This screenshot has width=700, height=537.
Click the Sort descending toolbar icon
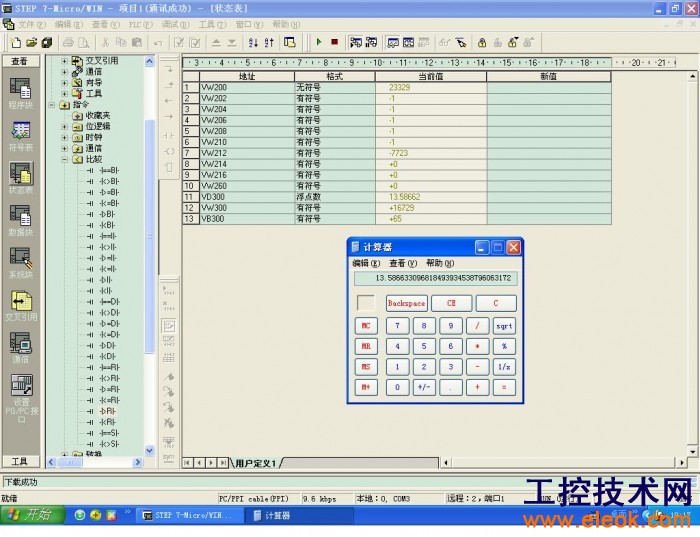pyautogui.click(x=269, y=43)
